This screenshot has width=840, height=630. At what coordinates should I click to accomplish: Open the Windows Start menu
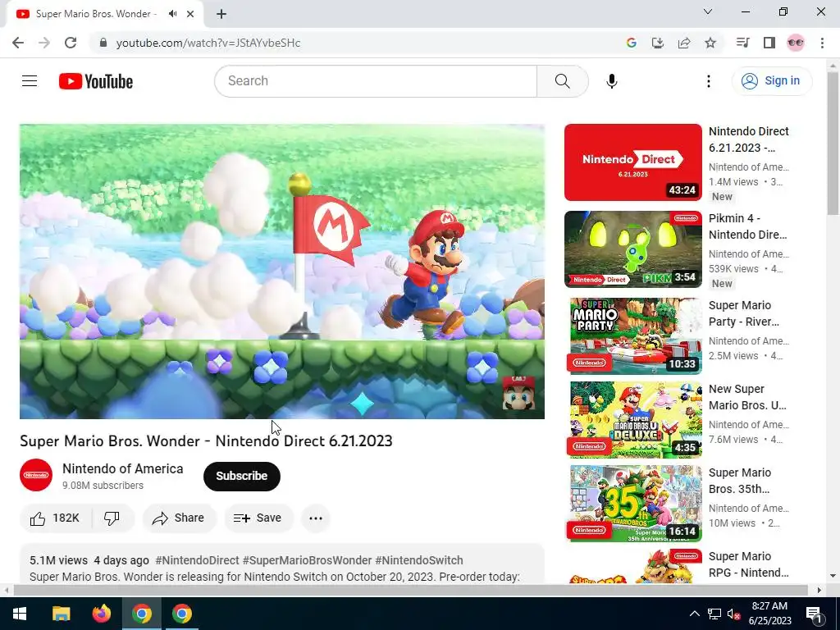click(x=20, y=614)
